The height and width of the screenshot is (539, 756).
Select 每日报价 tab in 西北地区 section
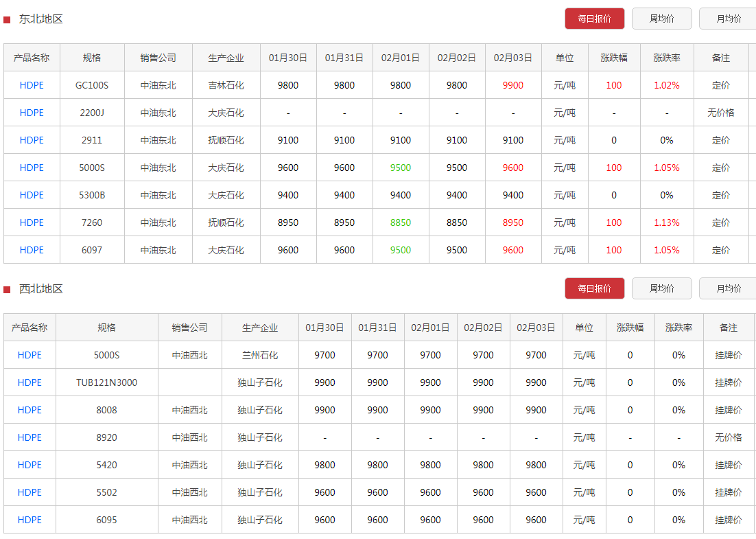click(x=595, y=288)
